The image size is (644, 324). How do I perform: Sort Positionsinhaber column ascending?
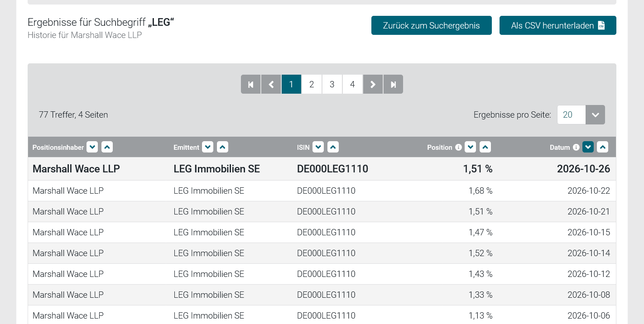point(107,147)
